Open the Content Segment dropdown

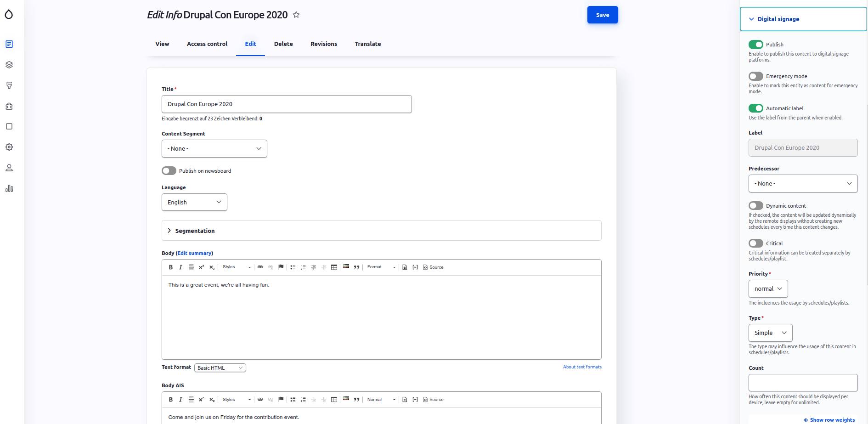214,149
